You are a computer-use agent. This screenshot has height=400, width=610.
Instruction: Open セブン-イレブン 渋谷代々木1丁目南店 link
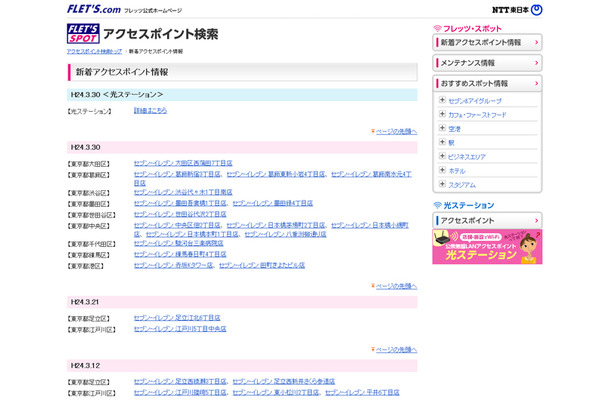tap(183, 192)
